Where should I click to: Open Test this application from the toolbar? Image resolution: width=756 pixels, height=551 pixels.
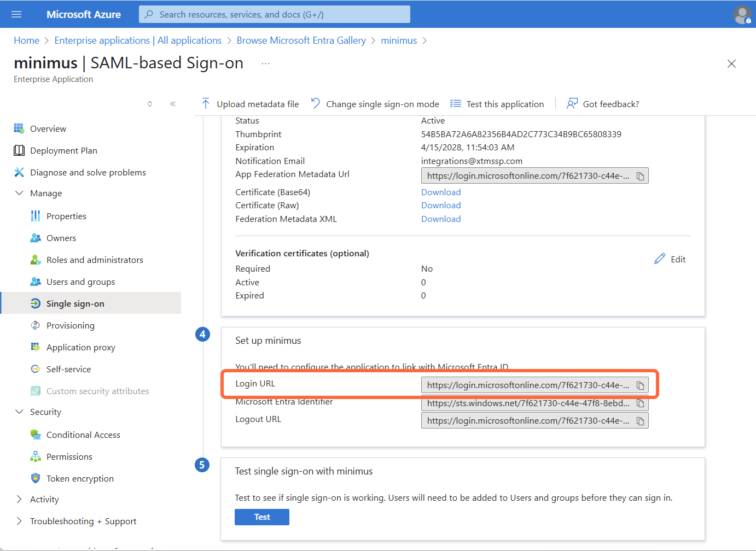click(497, 103)
